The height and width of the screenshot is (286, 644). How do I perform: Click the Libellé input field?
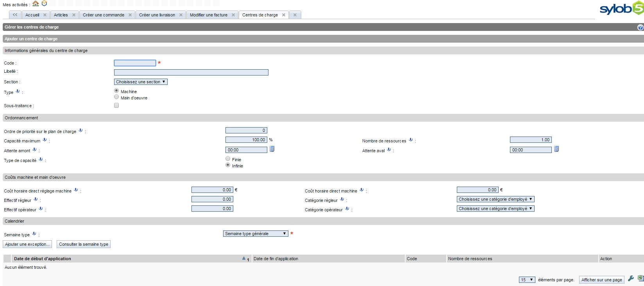[x=191, y=72]
